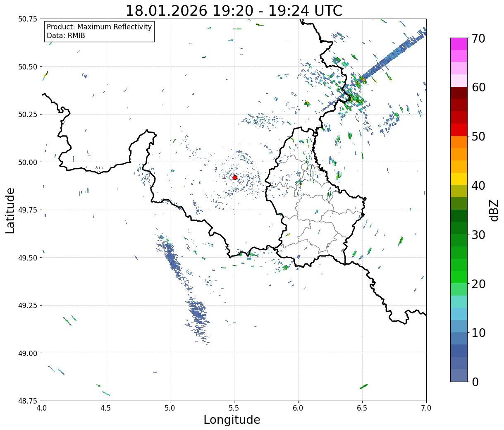The width and height of the screenshot is (504, 430).
Task: Click the longitude tick label 5.0
Action: (170, 408)
